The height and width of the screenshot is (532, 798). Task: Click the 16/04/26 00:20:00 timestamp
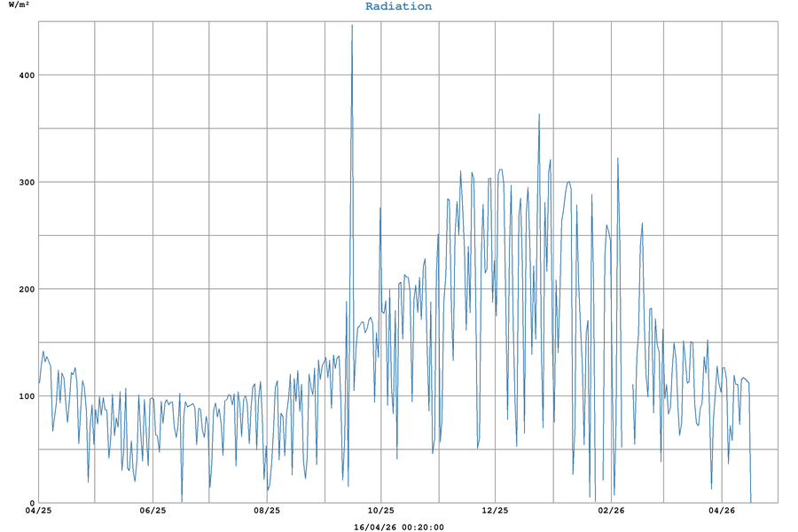[398, 527]
